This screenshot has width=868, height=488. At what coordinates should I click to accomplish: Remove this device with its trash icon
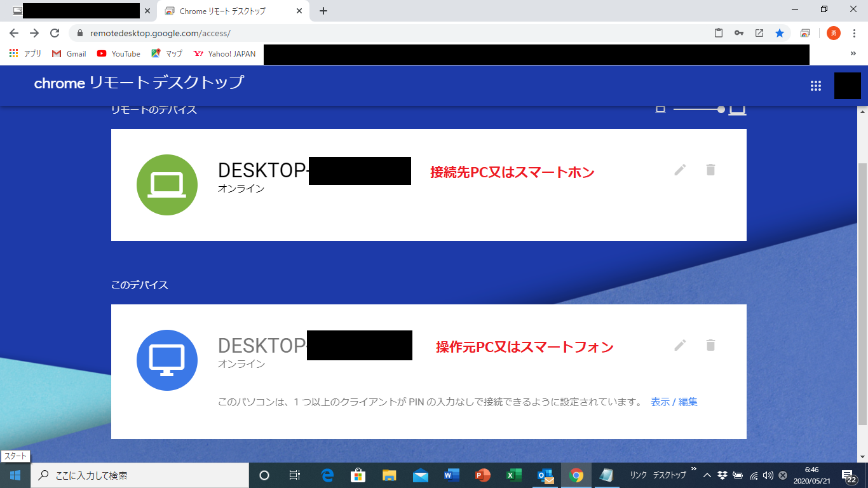[x=710, y=345]
